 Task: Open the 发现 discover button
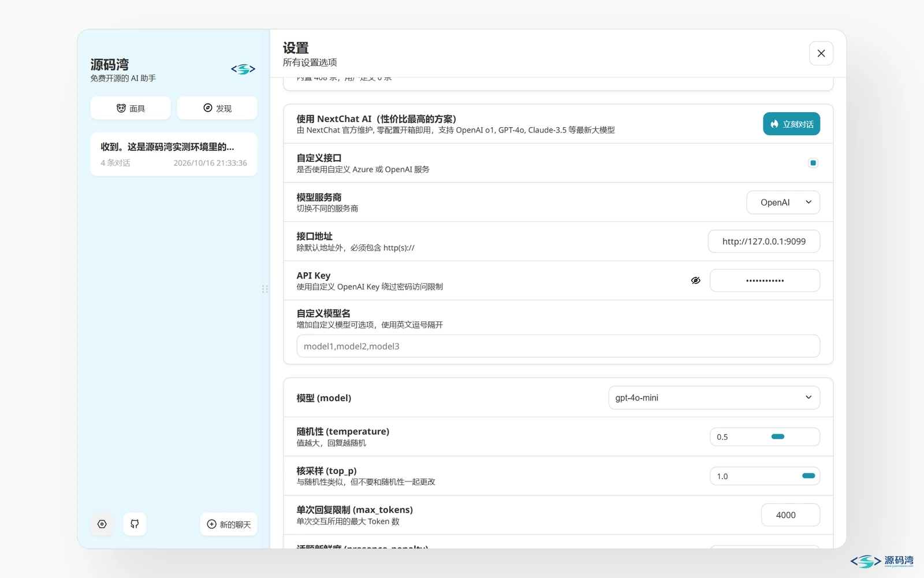(x=217, y=108)
